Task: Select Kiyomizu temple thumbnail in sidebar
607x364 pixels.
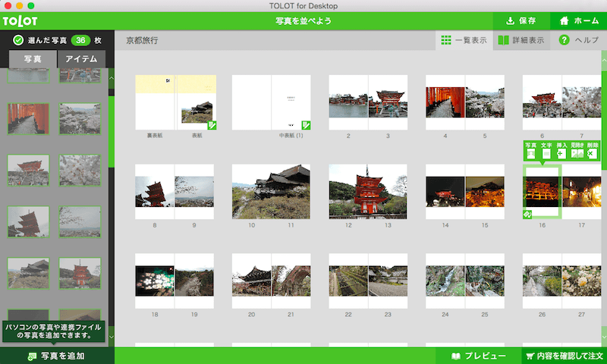Action: point(28,273)
